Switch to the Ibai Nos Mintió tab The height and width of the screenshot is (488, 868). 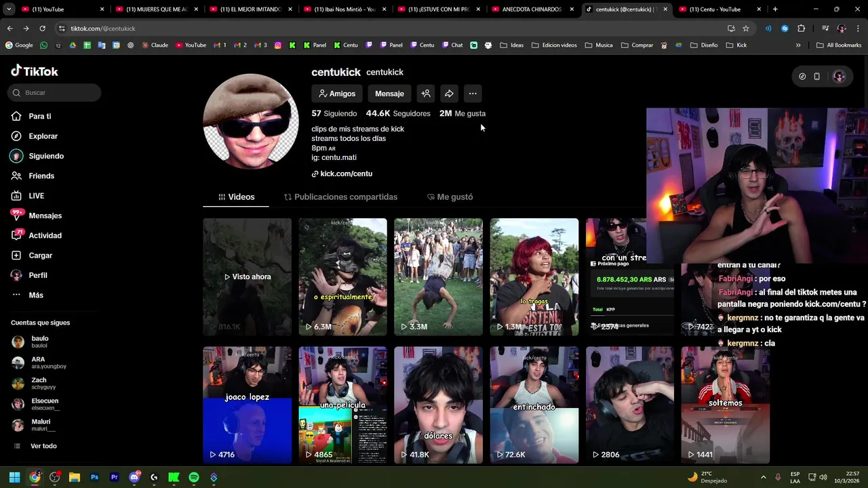tap(344, 9)
